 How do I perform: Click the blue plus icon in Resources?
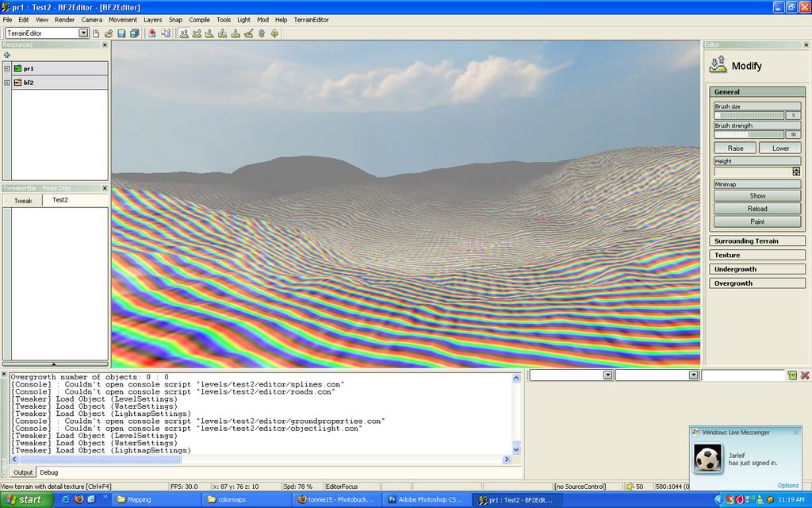pyautogui.click(x=7, y=55)
